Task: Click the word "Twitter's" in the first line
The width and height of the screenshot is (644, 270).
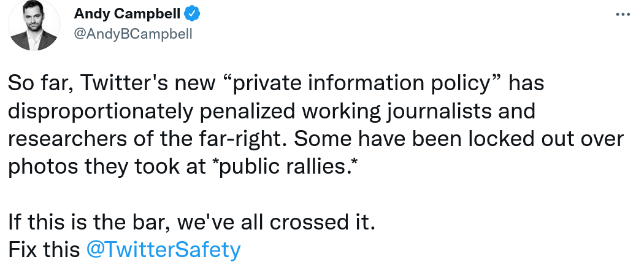Action: (x=121, y=83)
